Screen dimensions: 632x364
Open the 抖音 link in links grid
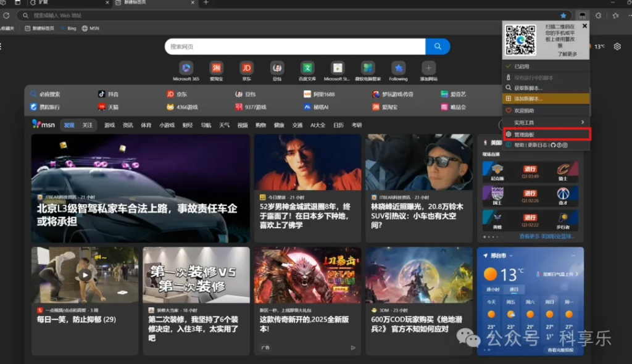(x=109, y=94)
